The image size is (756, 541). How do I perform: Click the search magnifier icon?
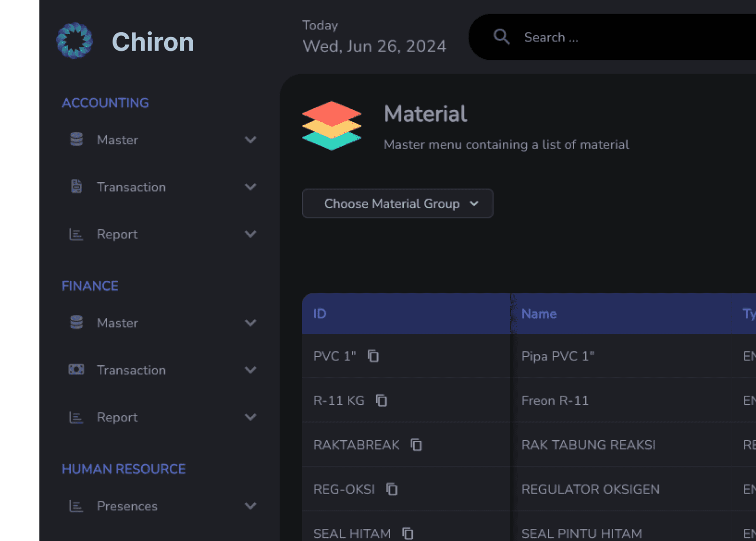point(501,37)
